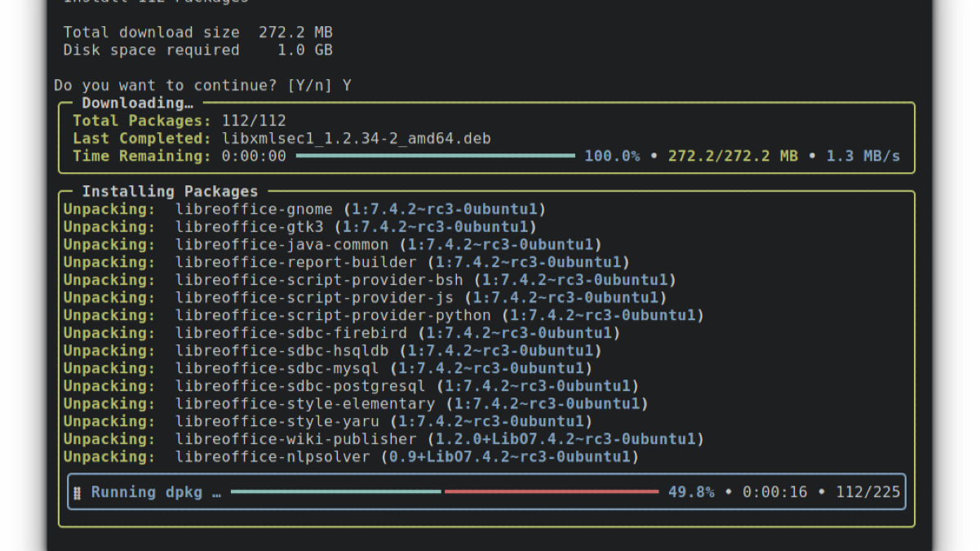Viewport: 980px width, 551px height.
Task: Click the green completed portion of the dpkg bar
Action: (335, 491)
